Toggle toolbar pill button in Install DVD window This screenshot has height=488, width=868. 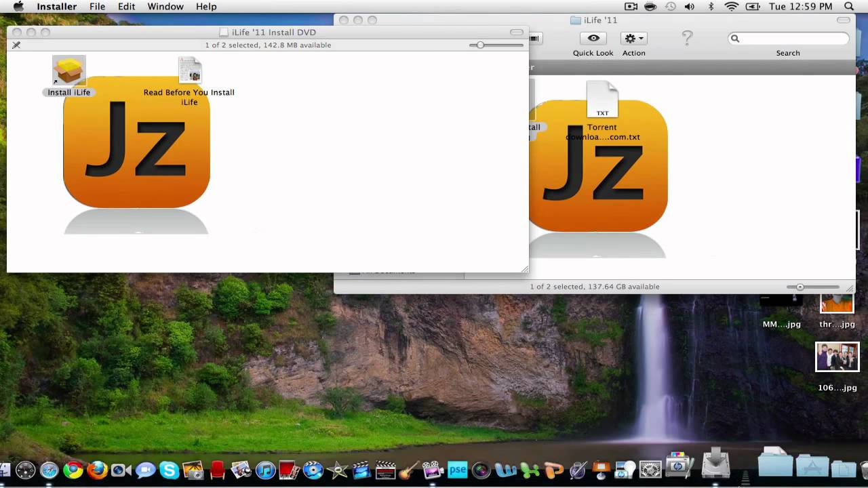[517, 32]
